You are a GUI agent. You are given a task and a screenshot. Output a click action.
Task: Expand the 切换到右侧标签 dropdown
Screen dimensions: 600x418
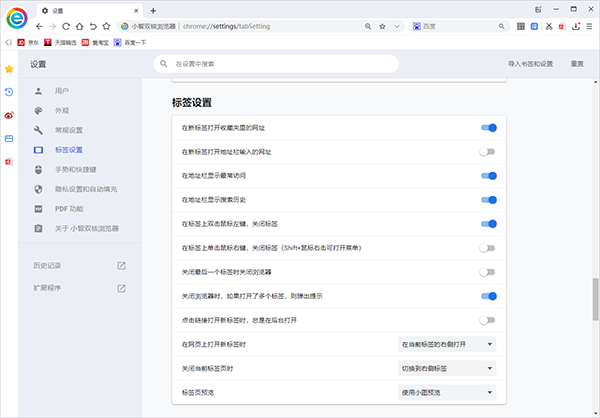coord(446,368)
